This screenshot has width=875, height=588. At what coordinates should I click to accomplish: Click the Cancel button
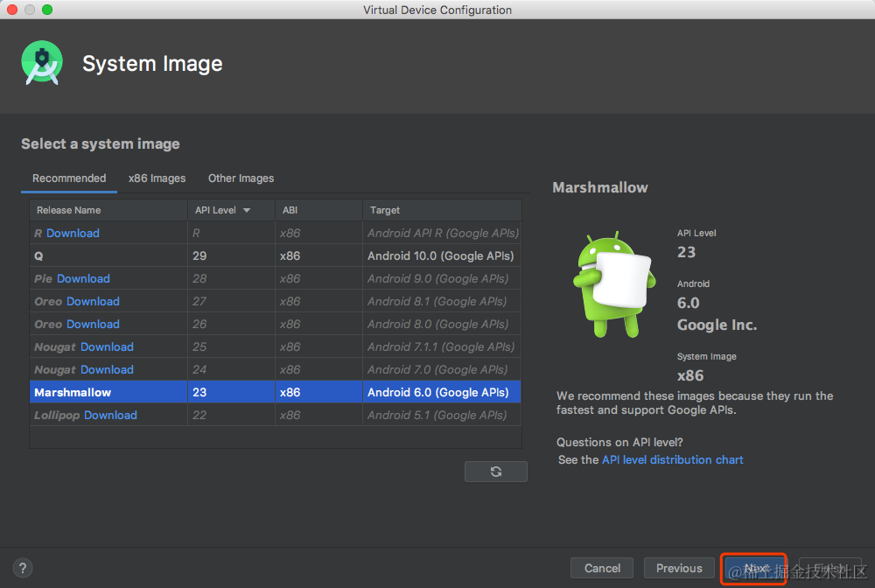coord(602,568)
